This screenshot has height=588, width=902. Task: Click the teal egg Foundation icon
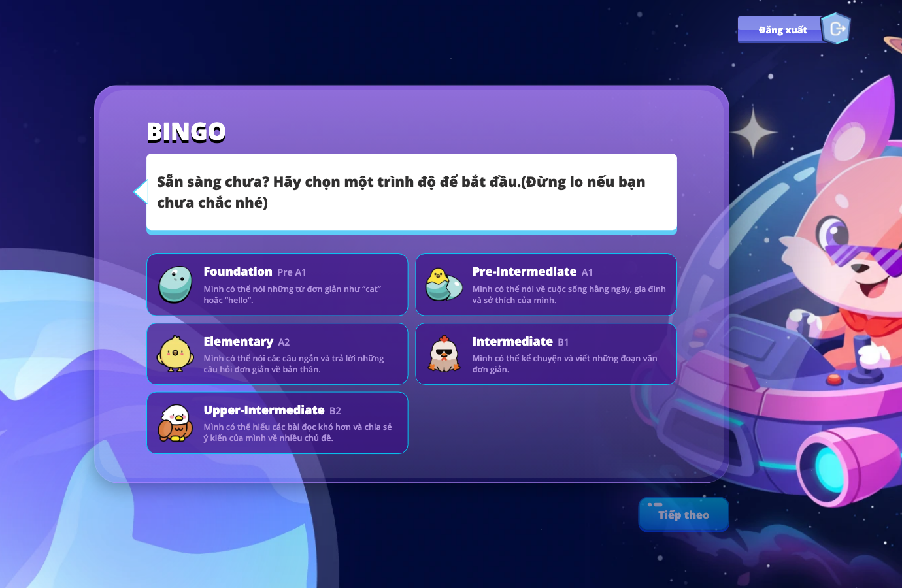pyautogui.click(x=176, y=285)
